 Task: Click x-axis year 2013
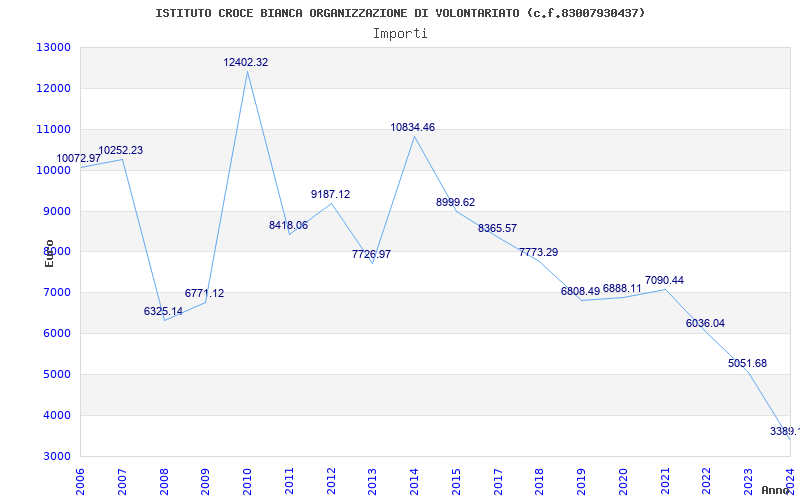(x=372, y=481)
